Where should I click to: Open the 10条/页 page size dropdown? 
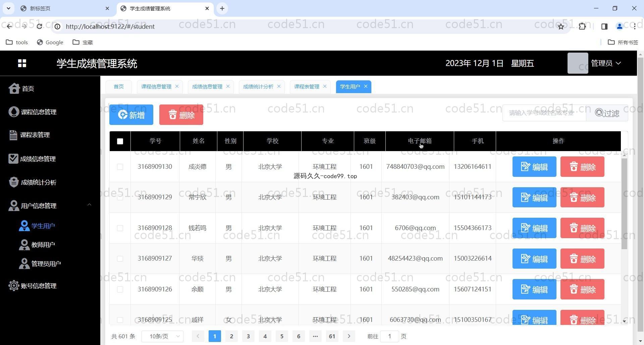162,336
